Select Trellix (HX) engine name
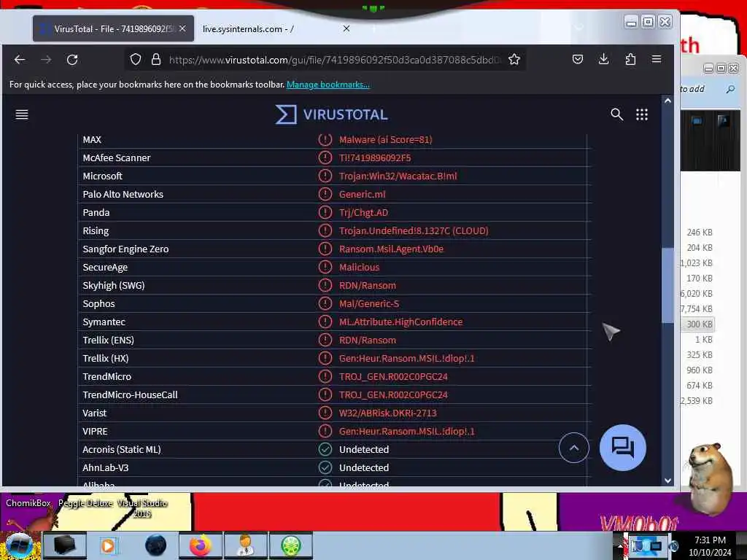The height and width of the screenshot is (560, 747). (x=105, y=359)
